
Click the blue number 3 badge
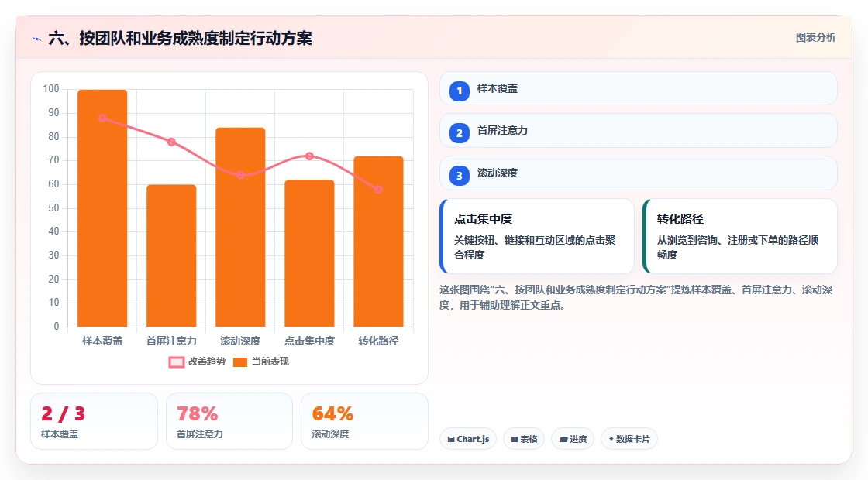tap(460, 175)
